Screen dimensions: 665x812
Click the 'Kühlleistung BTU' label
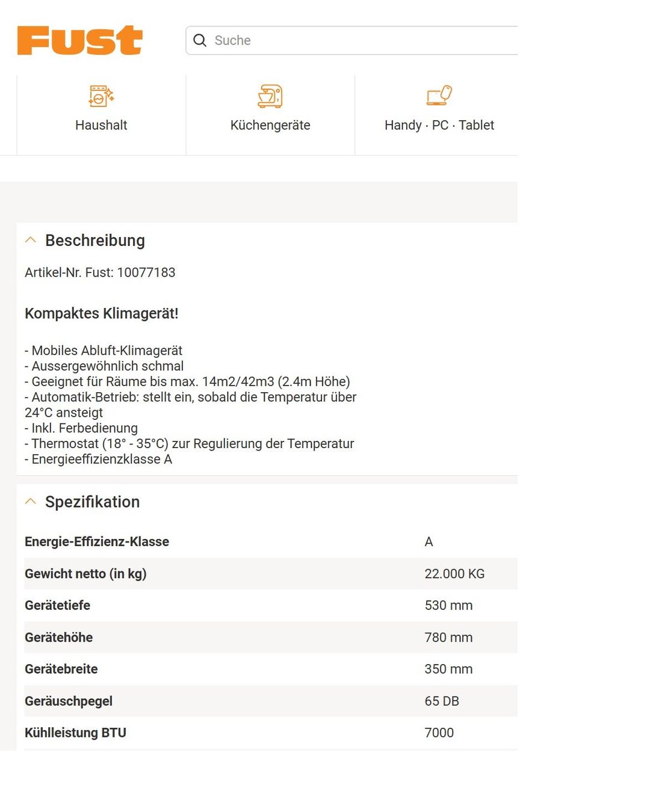point(75,733)
